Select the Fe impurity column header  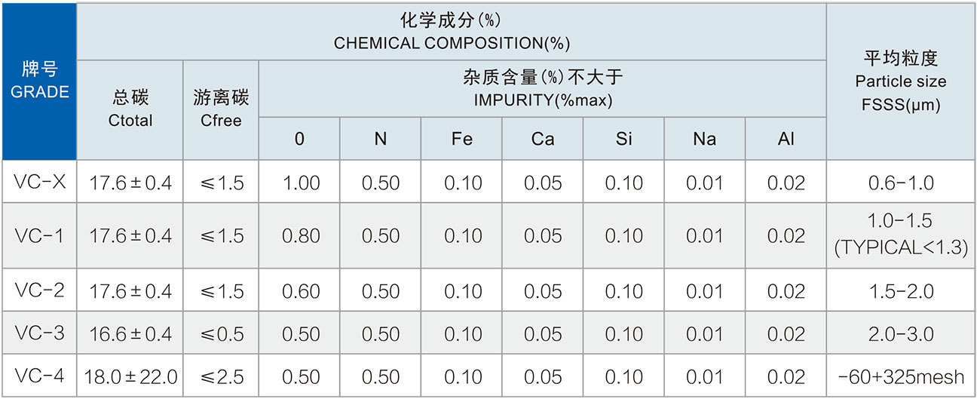click(461, 140)
